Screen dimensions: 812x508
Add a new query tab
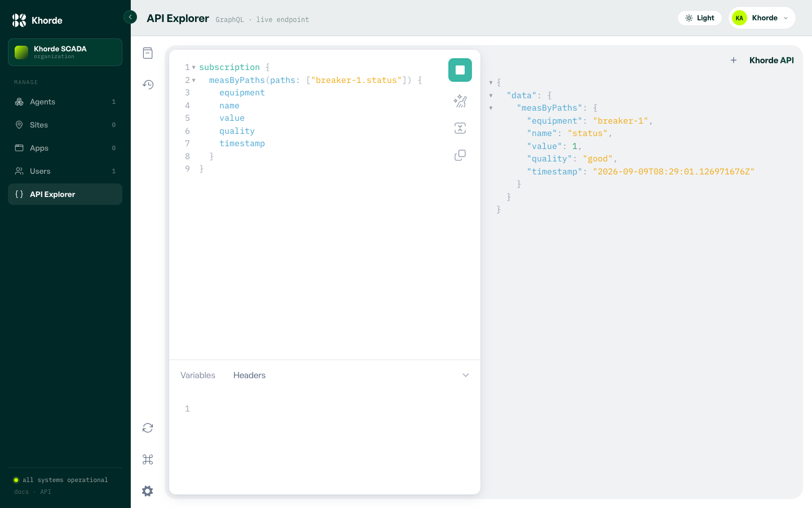click(x=734, y=60)
